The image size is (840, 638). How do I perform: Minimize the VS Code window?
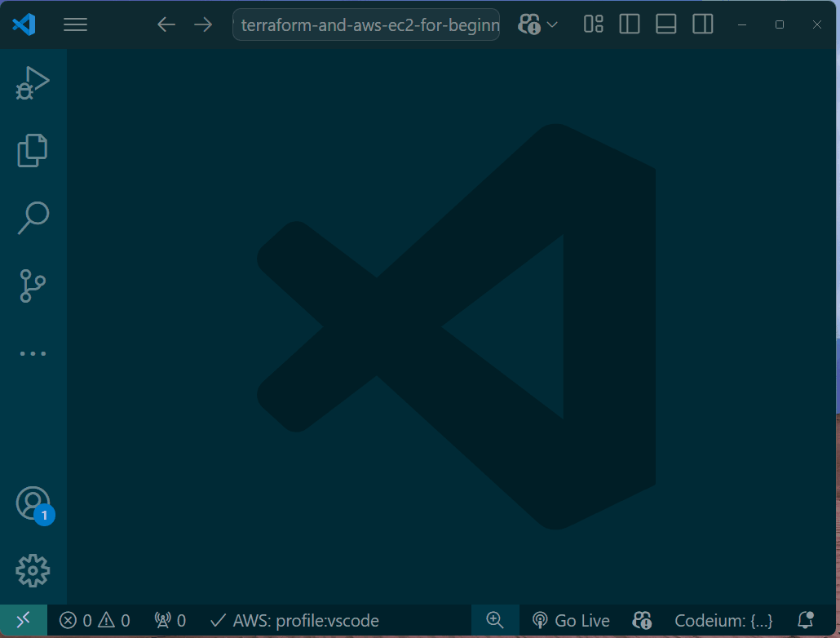742,24
